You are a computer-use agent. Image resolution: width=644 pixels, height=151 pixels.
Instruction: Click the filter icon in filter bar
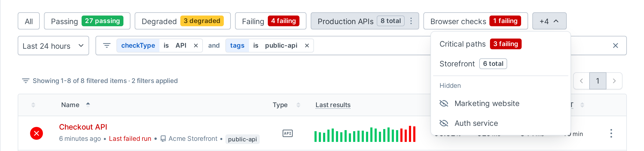(x=107, y=46)
